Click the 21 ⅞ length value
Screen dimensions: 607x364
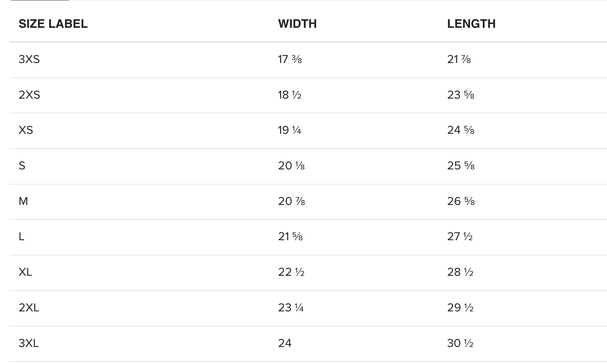pyautogui.click(x=459, y=59)
